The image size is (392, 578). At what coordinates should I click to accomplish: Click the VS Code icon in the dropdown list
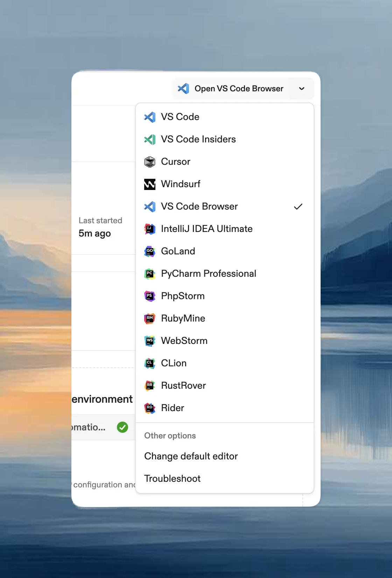coord(150,117)
